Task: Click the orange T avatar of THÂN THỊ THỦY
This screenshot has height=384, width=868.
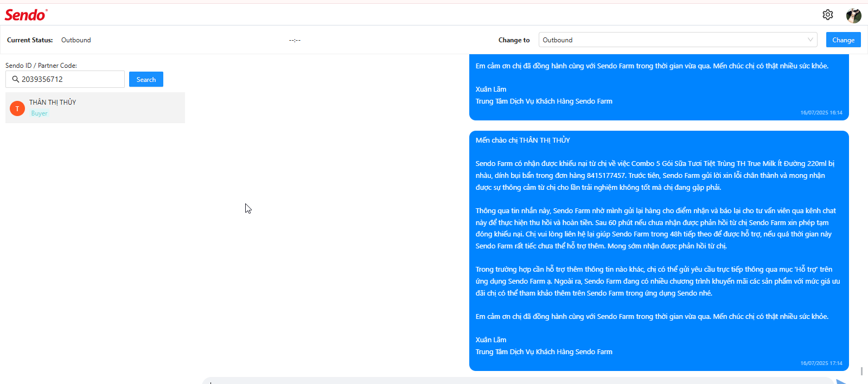Action: pyautogui.click(x=17, y=108)
